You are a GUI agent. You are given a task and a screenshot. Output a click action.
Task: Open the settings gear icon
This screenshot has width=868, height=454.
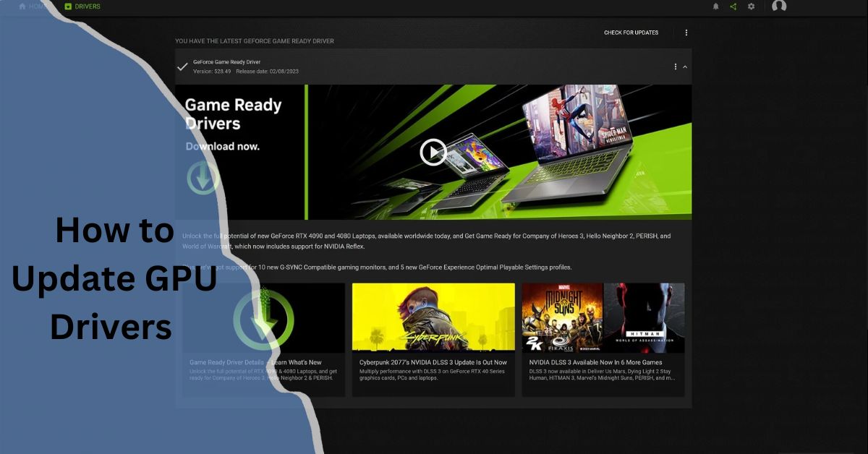pyautogui.click(x=751, y=7)
